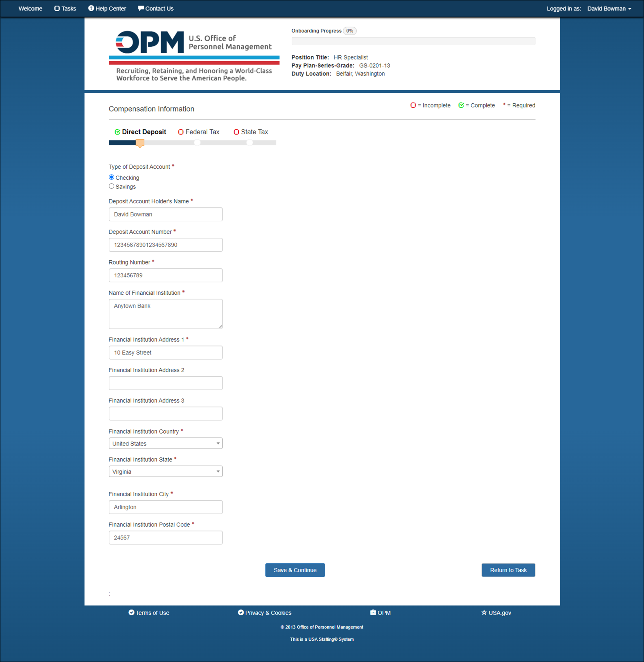Open the Financial Institution State dropdown
The height and width of the screenshot is (662, 644).
pos(165,471)
